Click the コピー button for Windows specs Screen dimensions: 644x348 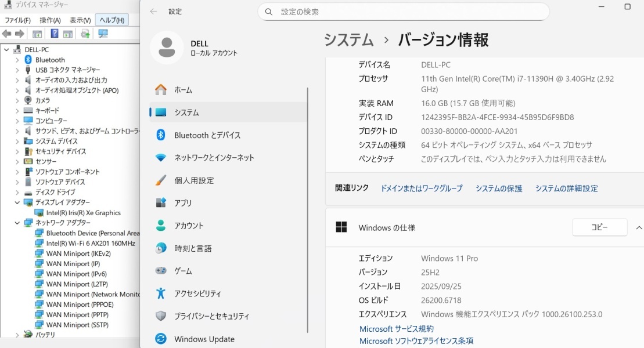click(x=599, y=227)
